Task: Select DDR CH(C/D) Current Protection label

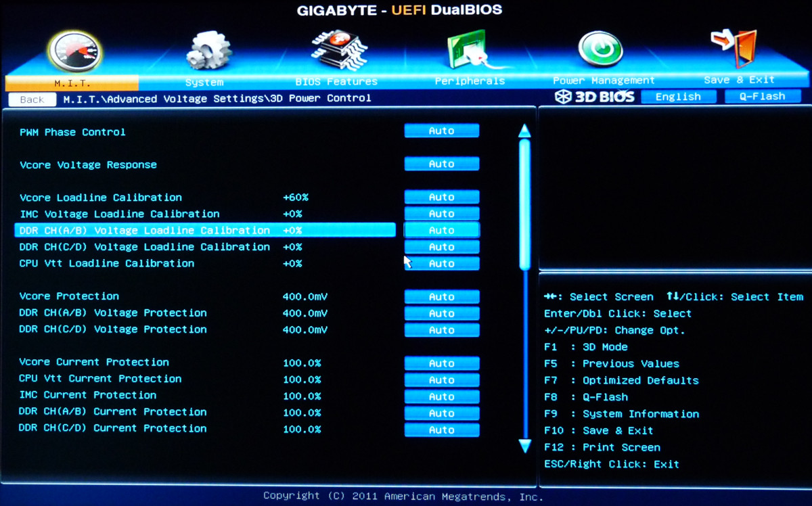Action: click(x=112, y=428)
